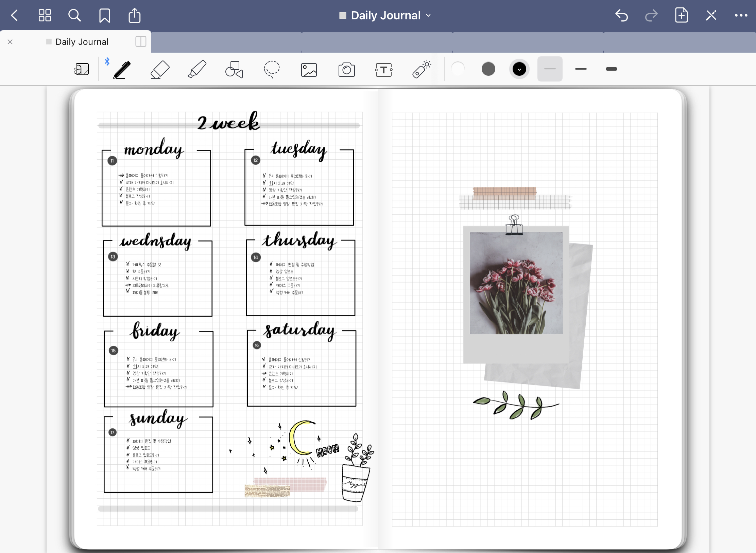Viewport: 756px width, 553px height.
Task: Toggle read-only pen mode icon
Action: tap(711, 15)
